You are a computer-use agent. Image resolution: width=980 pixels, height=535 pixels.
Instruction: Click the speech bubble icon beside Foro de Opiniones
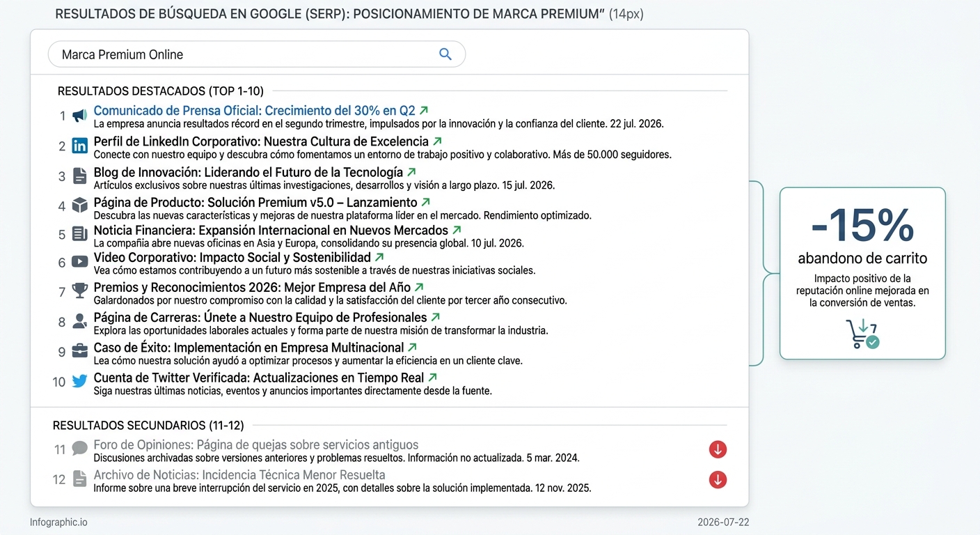(x=79, y=448)
